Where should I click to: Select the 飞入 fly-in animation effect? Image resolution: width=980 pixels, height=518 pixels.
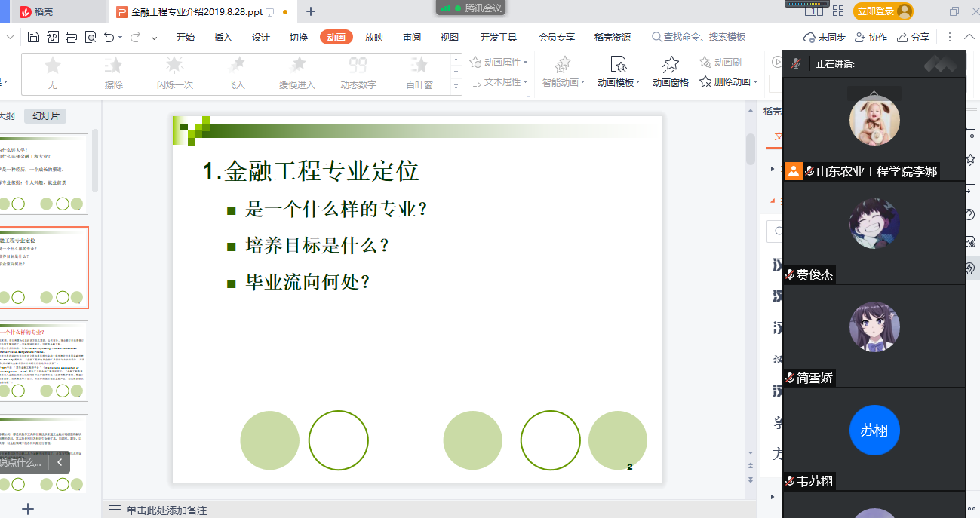tap(236, 73)
